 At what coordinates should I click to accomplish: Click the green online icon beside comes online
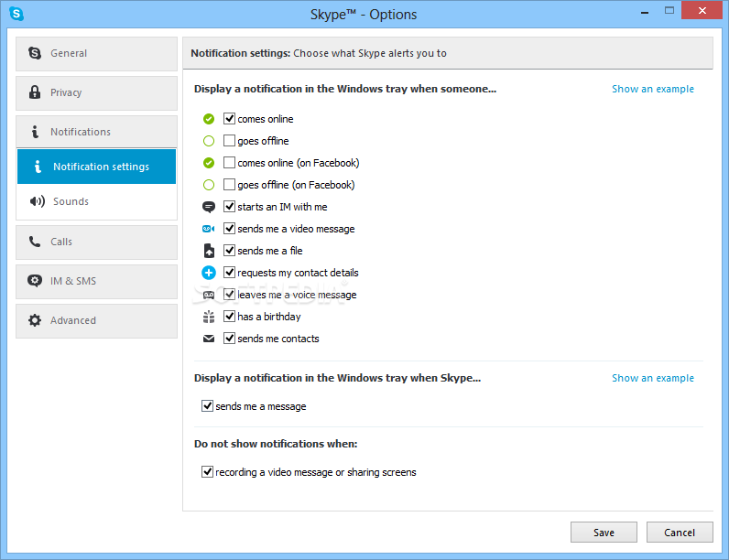pos(209,119)
